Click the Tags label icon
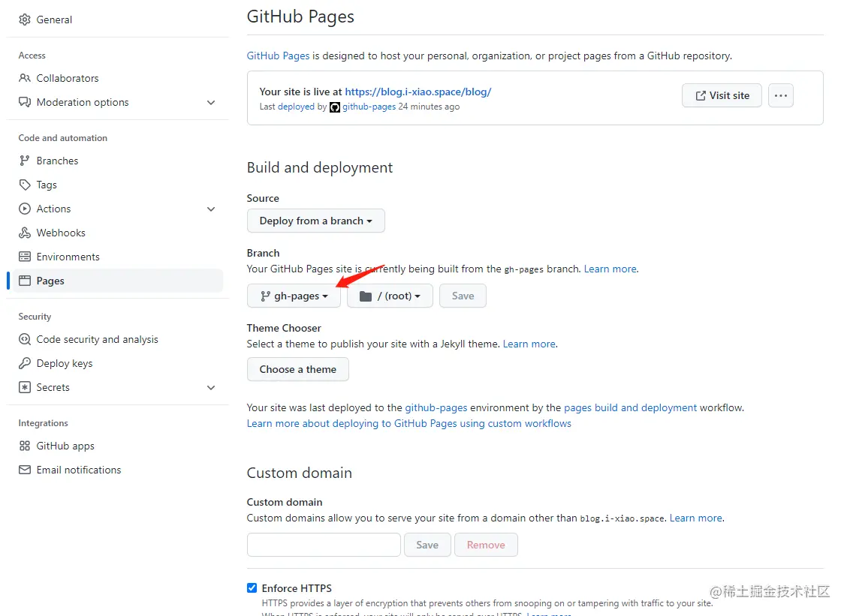 24,185
